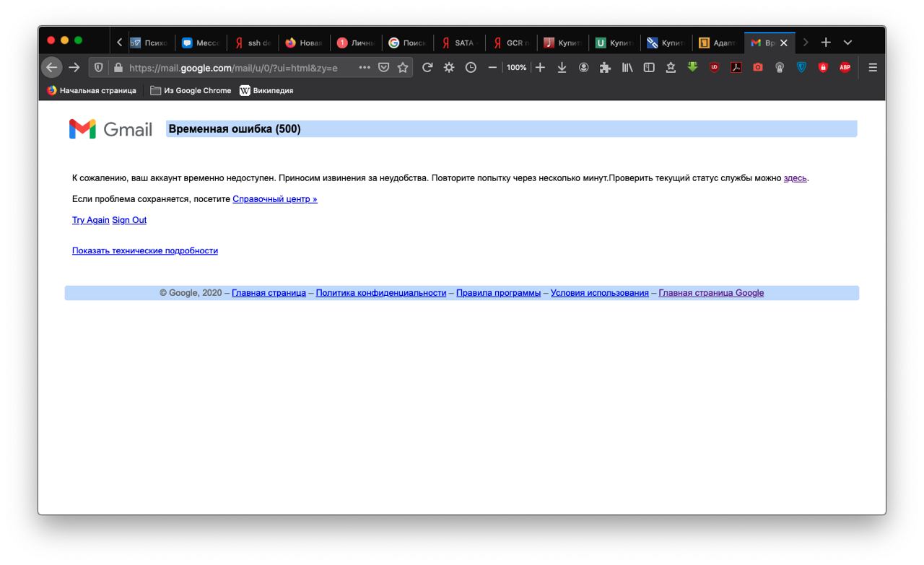Open the blue shield extension icon
Image resolution: width=924 pixels, height=565 pixels.
click(x=801, y=67)
